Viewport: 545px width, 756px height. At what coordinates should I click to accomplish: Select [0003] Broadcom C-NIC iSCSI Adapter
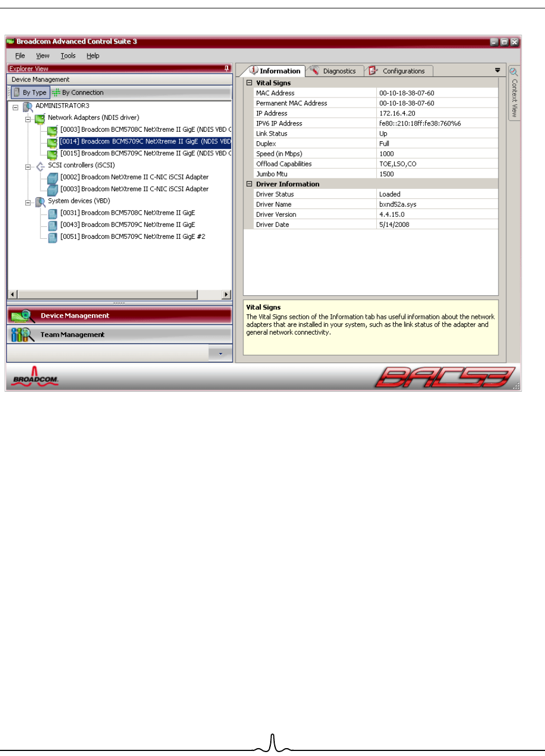pos(135,189)
